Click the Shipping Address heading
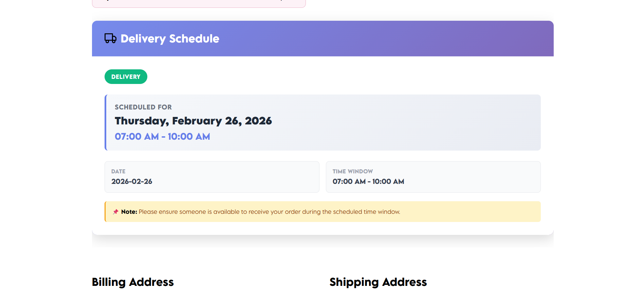This screenshot has height=293, width=644. pos(378,282)
